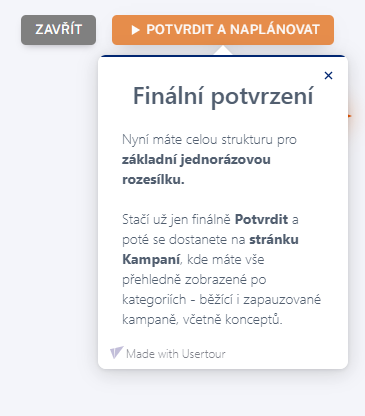Click the ZAVŘÍT button

[x=58, y=30]
